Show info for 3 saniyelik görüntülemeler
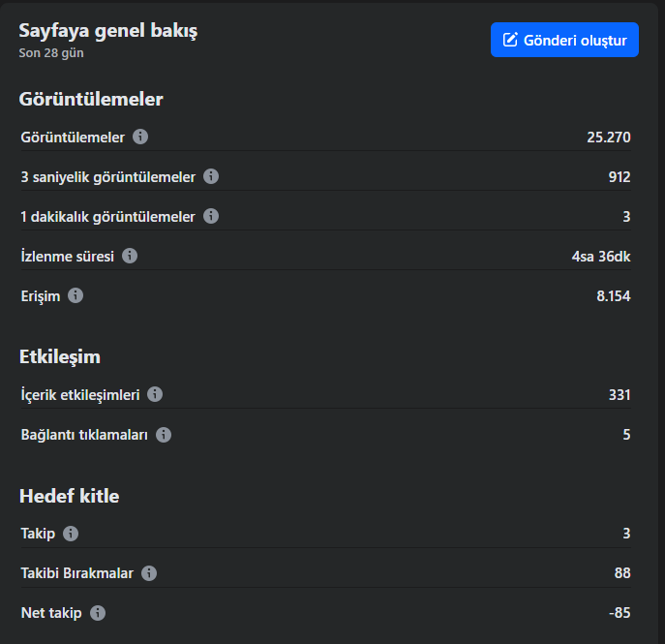Viewport: 665px width, 644px height. pyautogui.click(x=211, y=176)
